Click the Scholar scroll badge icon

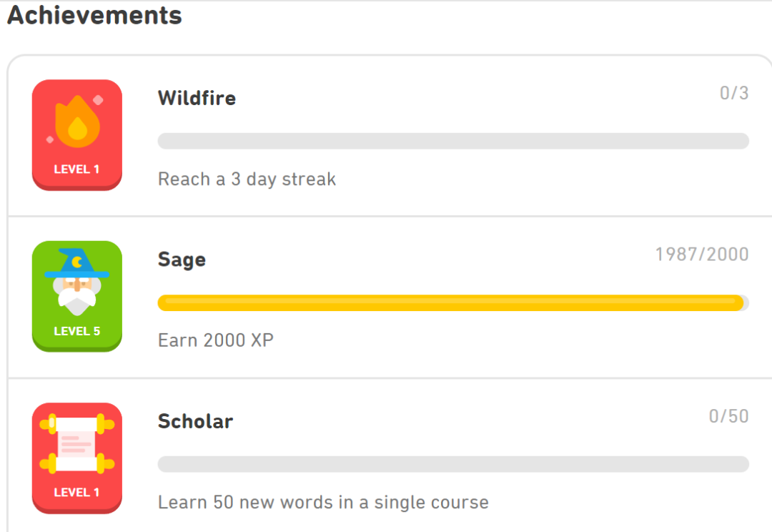tap(77, 443)
